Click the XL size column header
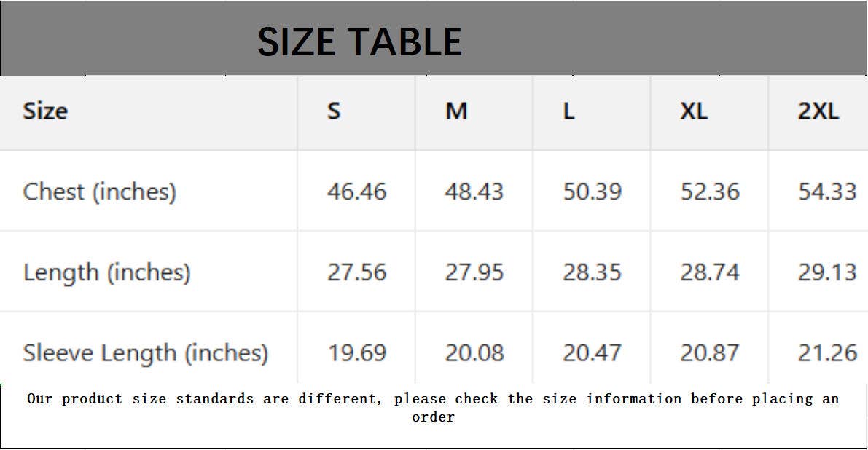868x450 pixels. click(694, 111)
